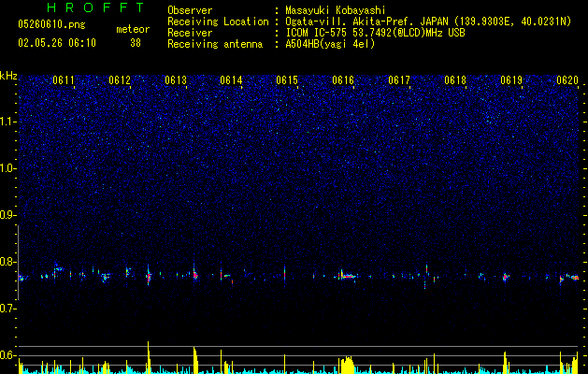The image size is (588, 374).
Task: Click the 1.1 frequency axis label
Action: [8, 122]
